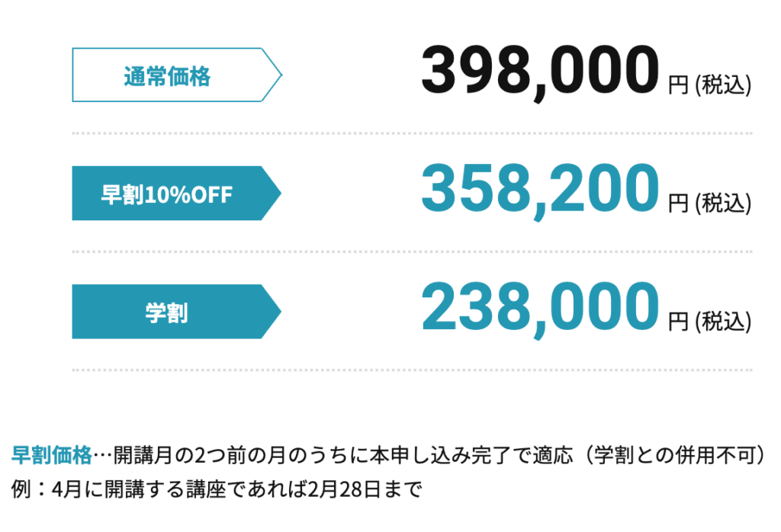Click 円(税込) beside the 358,200 price
The width and height of the screenshot is (781, 532).
[710, 203]
